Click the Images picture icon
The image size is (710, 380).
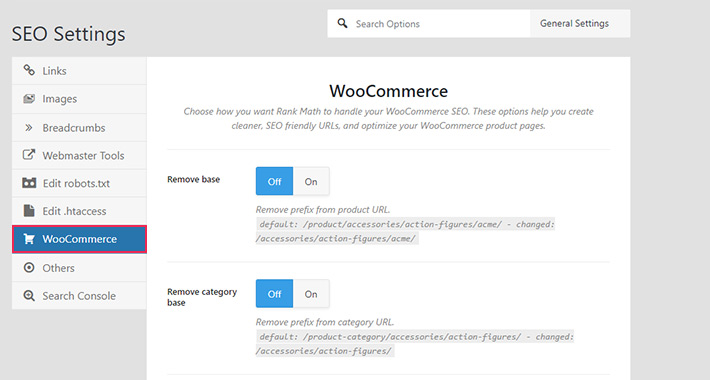click(29, 98)
